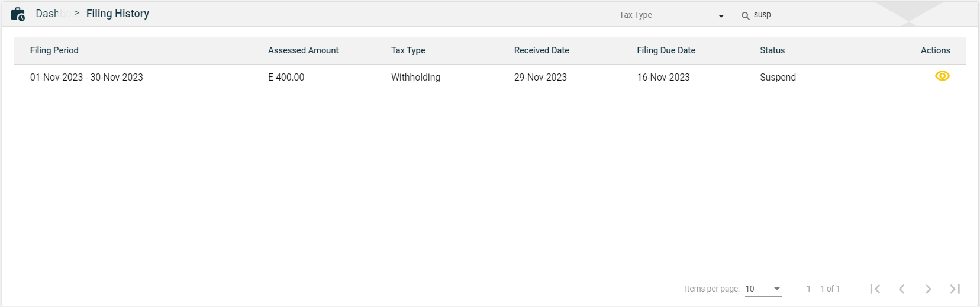Screen dimensions: 980x307
Task: Sort by Assessed Amount column header
Action: (x=303, y=50)
